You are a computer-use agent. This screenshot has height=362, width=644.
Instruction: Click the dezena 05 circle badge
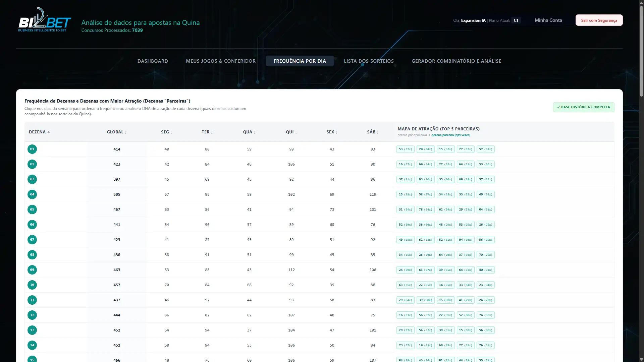coord(32,209)
